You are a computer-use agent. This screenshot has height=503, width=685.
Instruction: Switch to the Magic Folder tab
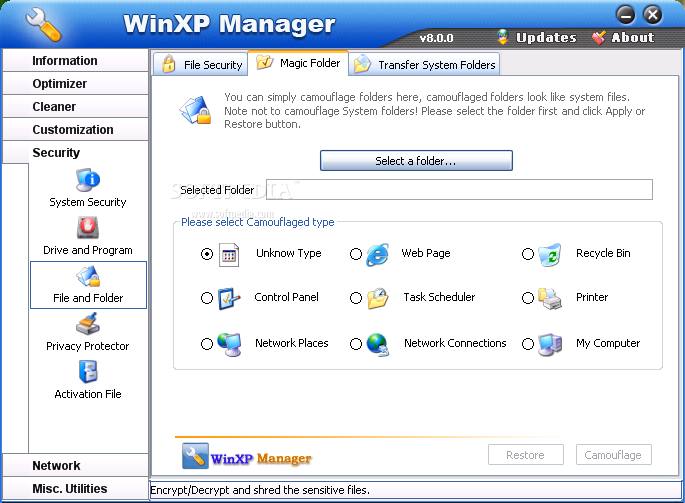pyautogui.click(x=298, y=63)
